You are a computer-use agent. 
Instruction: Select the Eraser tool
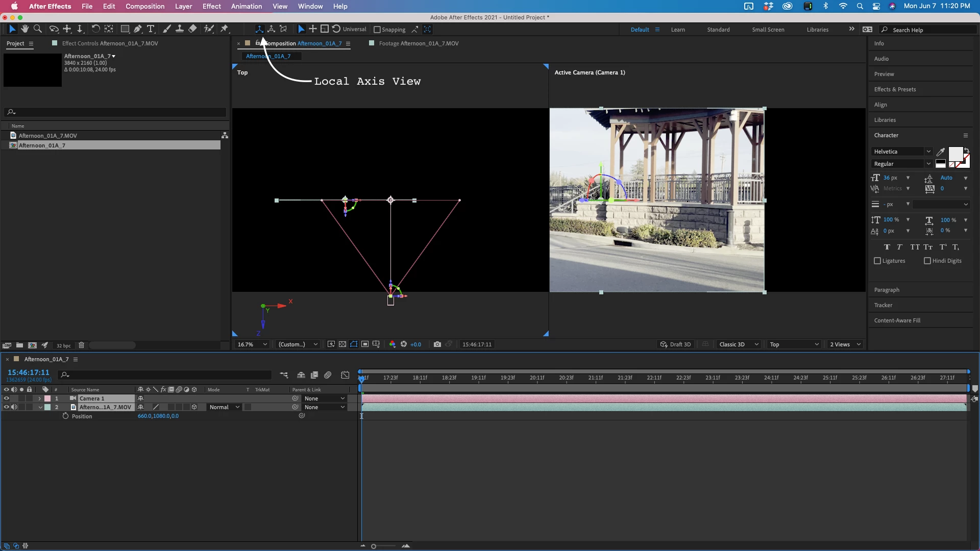(x=192, y=29)
